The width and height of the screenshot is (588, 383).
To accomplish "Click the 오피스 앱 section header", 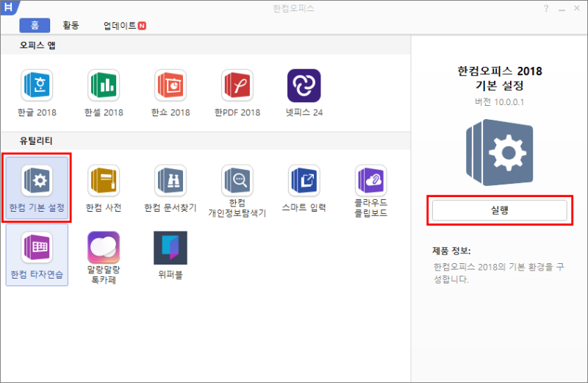I will click(37, 46).
